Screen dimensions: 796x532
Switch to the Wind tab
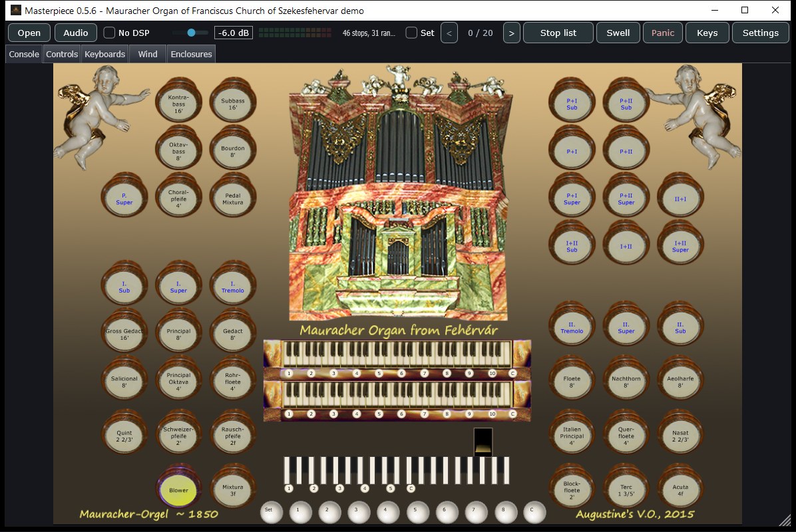pyautogui.click(x=148, y=54)
